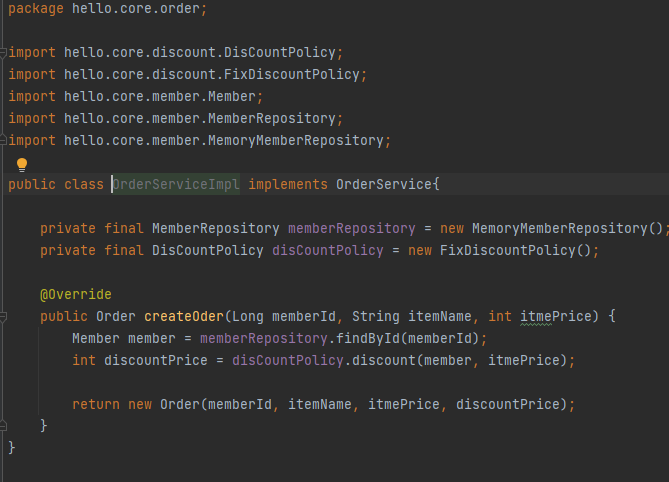The height and width of the screenshot is (482, 669).
Task: Click the discountPrice variable declaration
Action: click(x=156, y=360)
